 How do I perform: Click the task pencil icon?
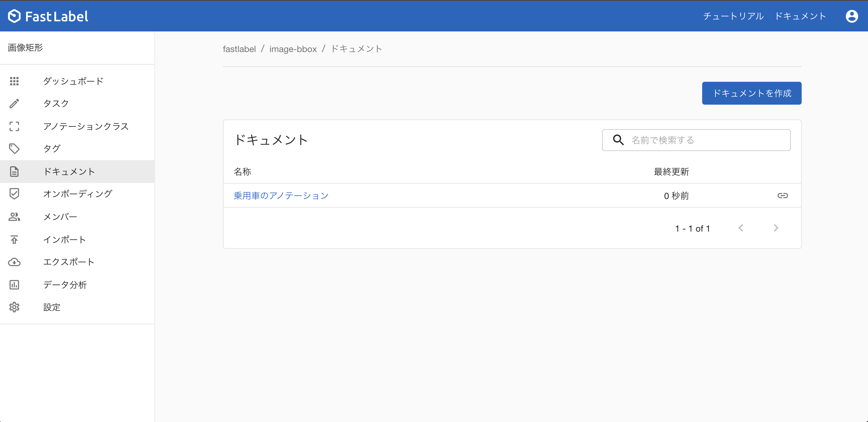coord(14,103)
